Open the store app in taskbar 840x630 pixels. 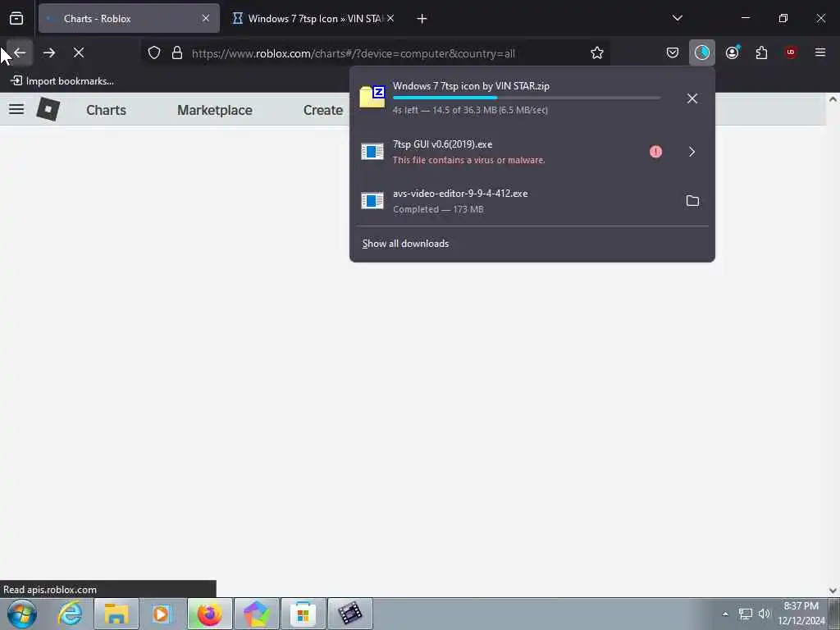click(x=304, y=614)
